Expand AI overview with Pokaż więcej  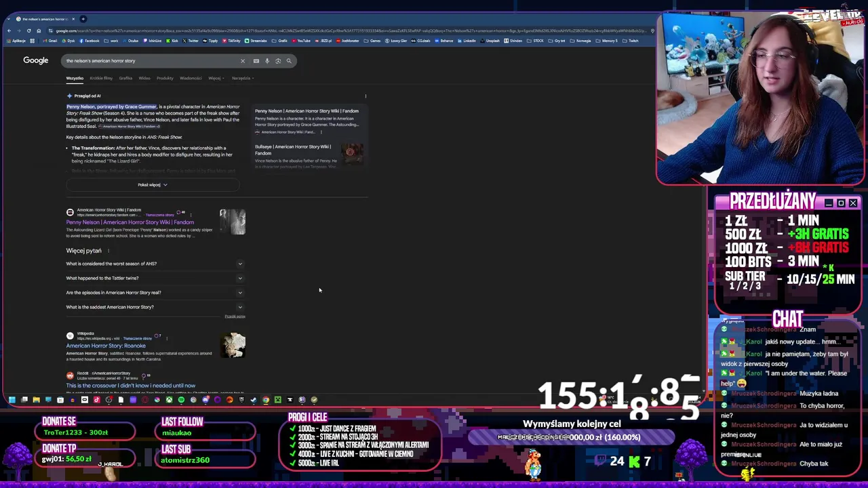click(153, 185)
